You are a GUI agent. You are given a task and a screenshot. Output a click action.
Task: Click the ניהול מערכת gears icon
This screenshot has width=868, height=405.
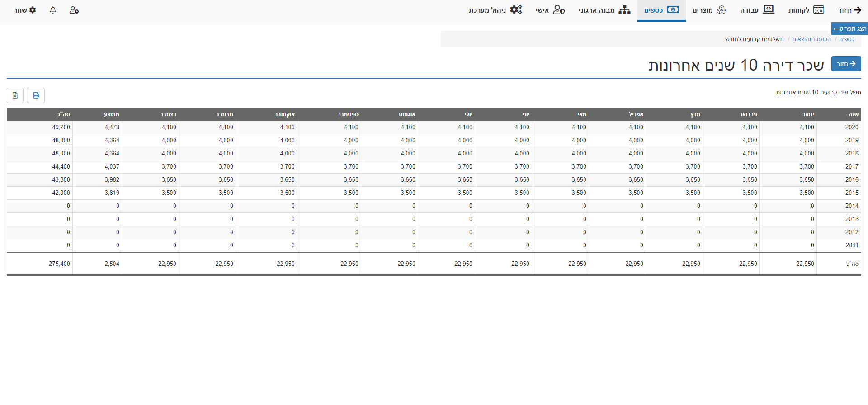[x=516, y=9]
